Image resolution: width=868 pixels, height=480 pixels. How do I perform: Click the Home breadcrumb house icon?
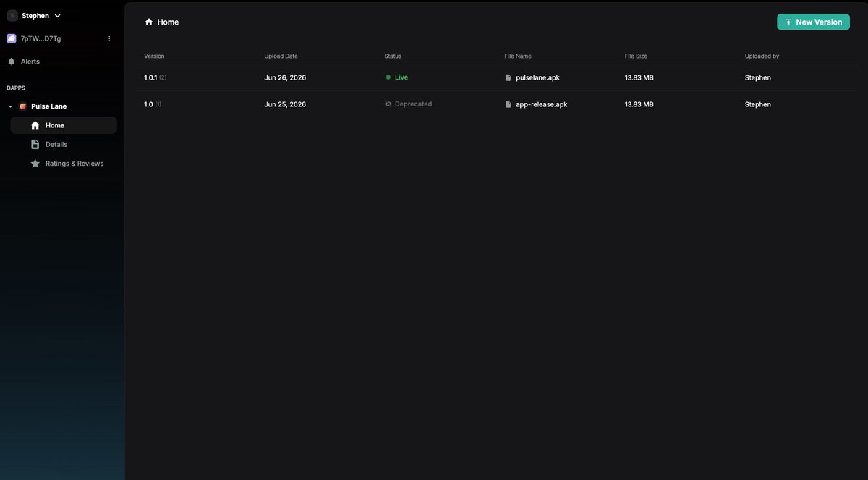pos(149,22)
